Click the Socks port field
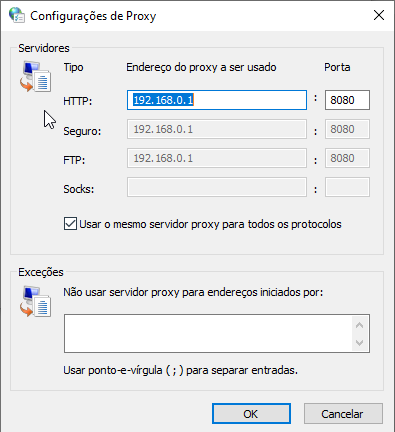The image size is (395, 432). coord(347,187)
